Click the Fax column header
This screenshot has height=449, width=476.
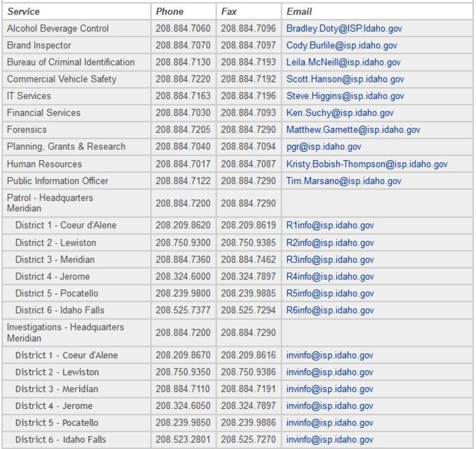[229, 11]
